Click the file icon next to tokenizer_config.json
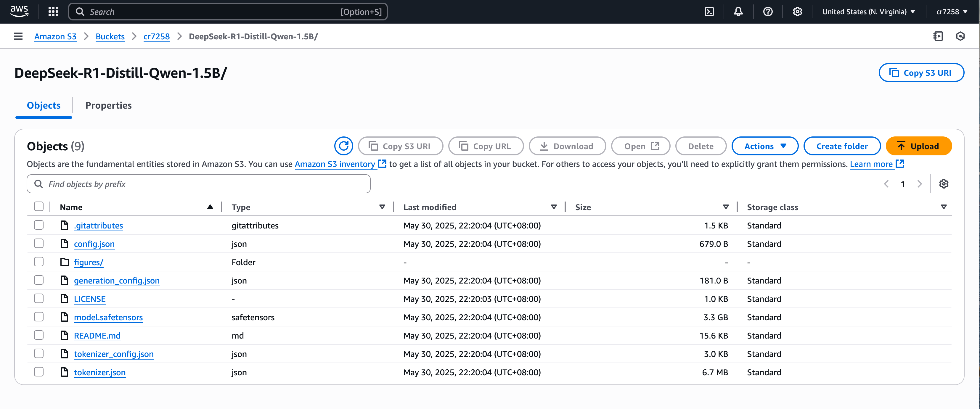 point(65,354)
